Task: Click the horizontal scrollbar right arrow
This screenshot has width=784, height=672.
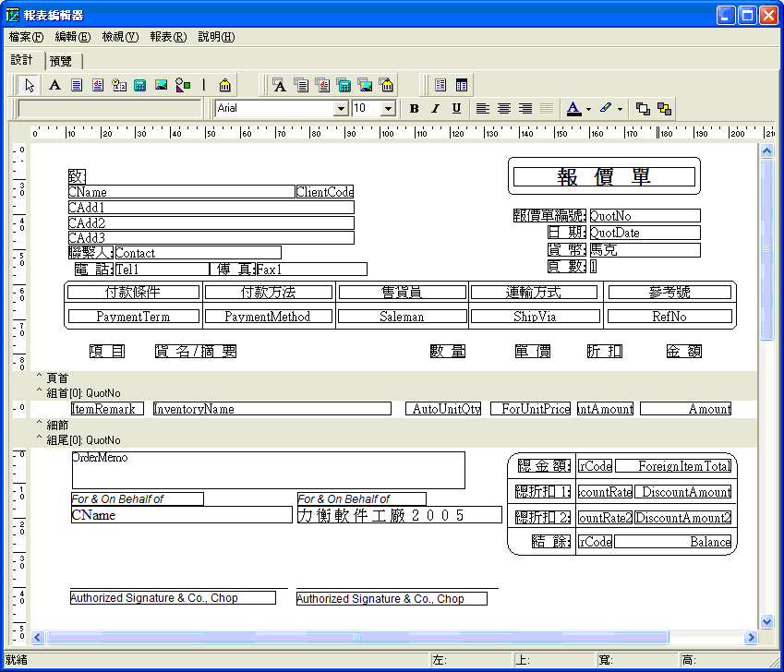Action: click(x=750, y=637)
